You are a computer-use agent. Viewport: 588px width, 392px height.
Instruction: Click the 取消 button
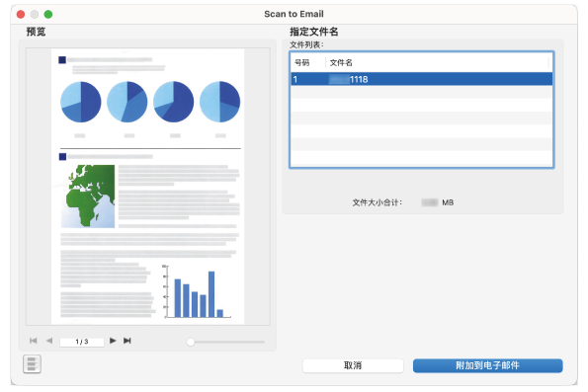353,365
